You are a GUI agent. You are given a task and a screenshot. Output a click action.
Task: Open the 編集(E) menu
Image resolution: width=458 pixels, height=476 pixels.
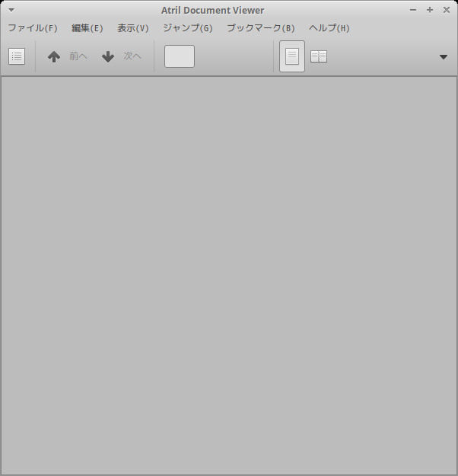point(87,28)
